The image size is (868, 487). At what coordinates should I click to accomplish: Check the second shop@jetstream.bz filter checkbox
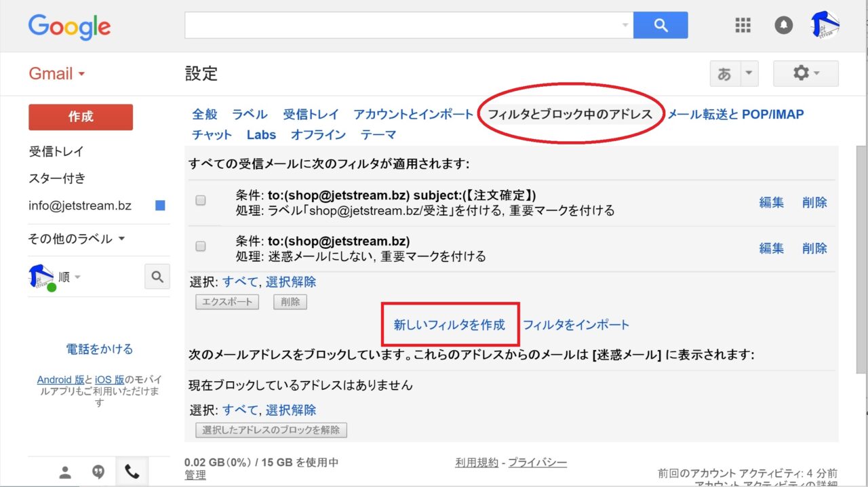point(201,247)
